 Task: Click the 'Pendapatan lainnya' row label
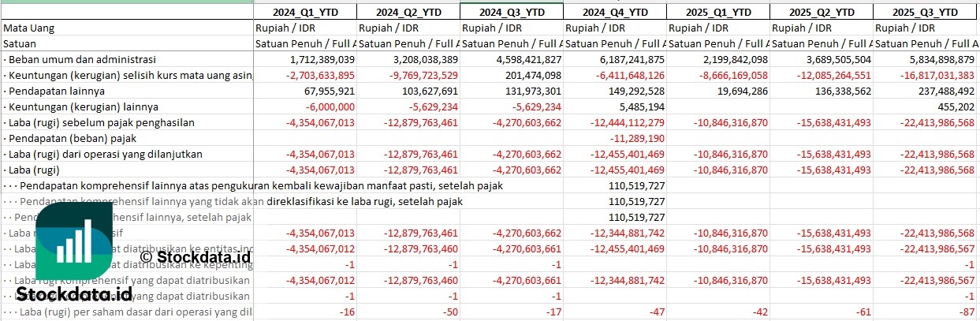(55, 91)
